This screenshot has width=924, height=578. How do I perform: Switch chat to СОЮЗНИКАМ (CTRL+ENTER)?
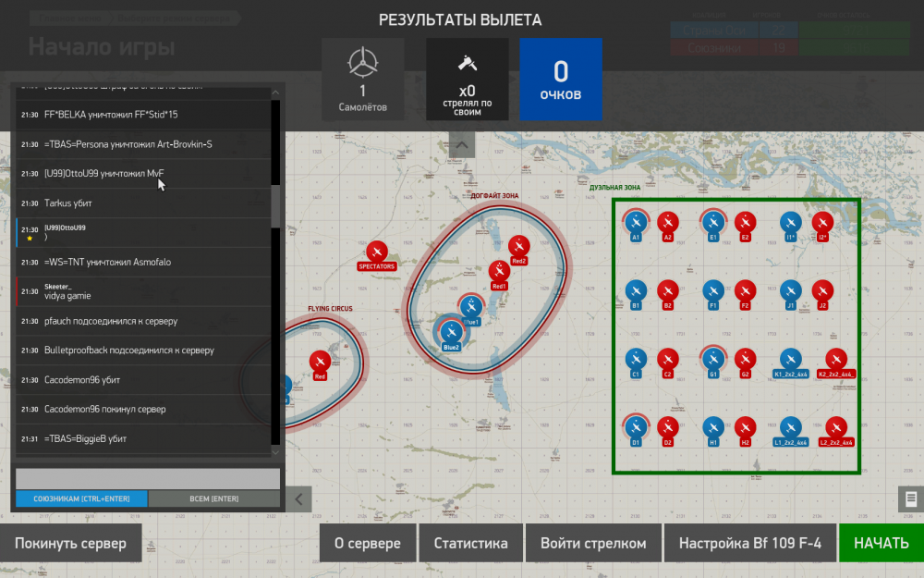(x=81, y=498)
